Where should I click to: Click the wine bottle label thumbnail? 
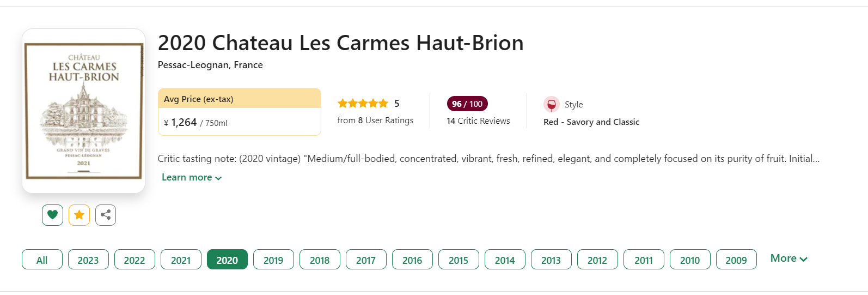click(84, 111)
